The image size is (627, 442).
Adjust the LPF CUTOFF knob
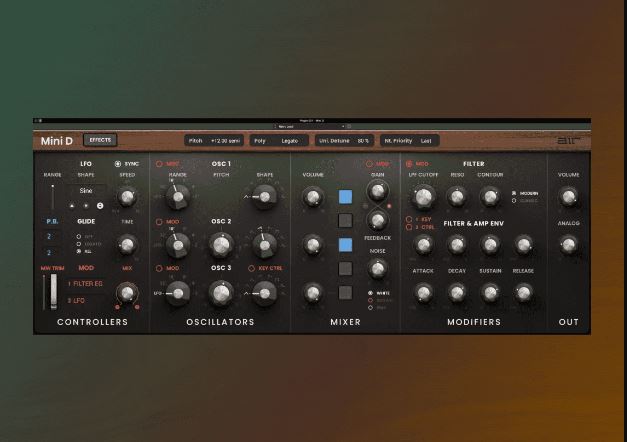[x=423, y=196]
